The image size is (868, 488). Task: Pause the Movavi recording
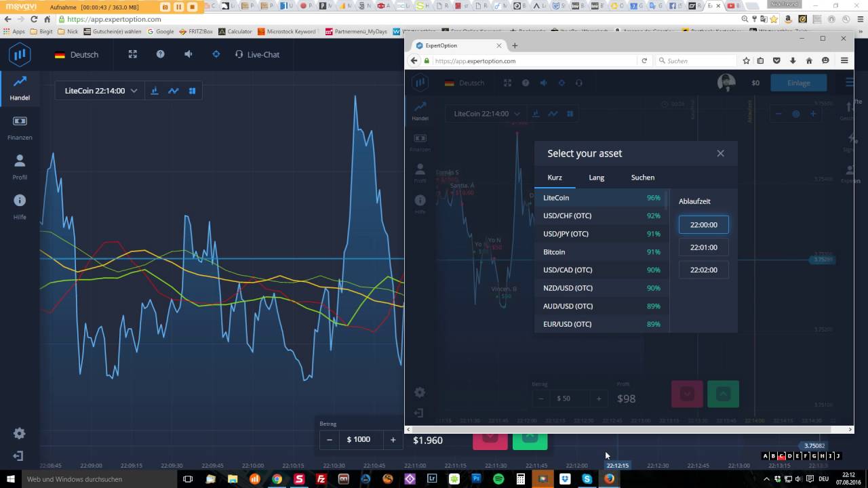[178, 7]
